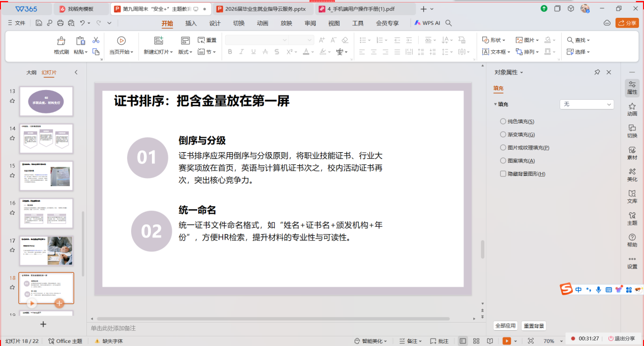This screenshot has width=644, height=346.
Task: Select slide 15 thumbnail in panel
Action: [46, 176]
